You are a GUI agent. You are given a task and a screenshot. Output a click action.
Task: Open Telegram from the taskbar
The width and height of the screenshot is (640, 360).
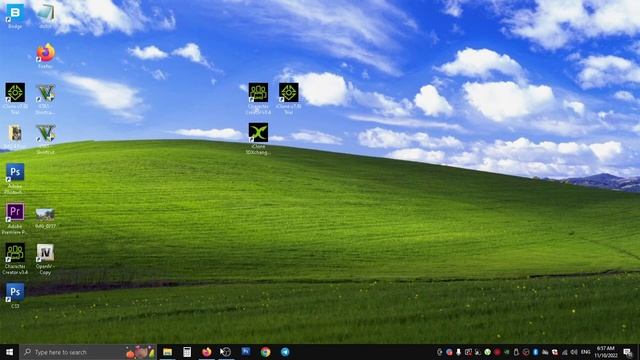coord(285,352)
